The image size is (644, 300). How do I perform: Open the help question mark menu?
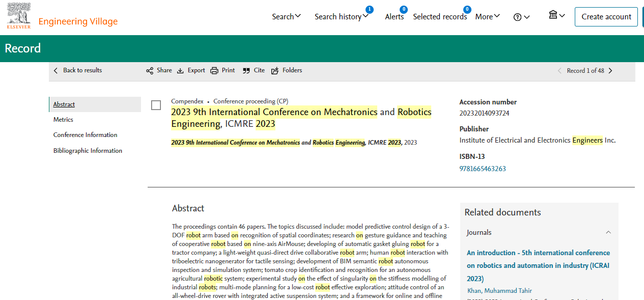click(521, 17)
